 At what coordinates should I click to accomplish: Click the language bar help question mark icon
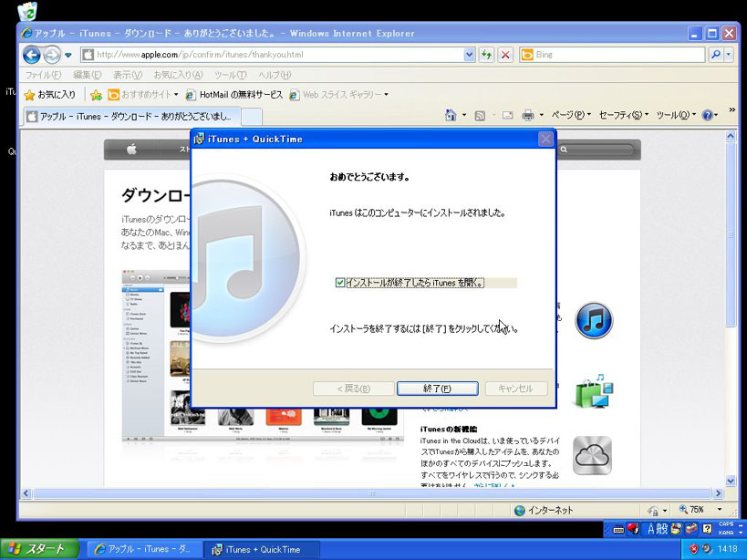[x=707, y=529]
